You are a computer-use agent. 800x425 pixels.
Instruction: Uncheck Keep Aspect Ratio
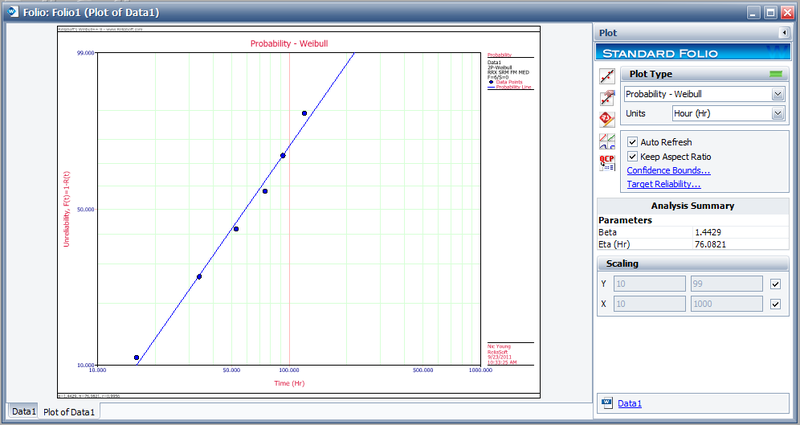633,157
